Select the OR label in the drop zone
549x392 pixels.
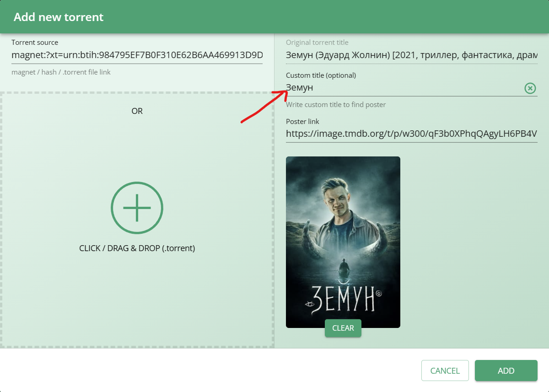point(137,111)
